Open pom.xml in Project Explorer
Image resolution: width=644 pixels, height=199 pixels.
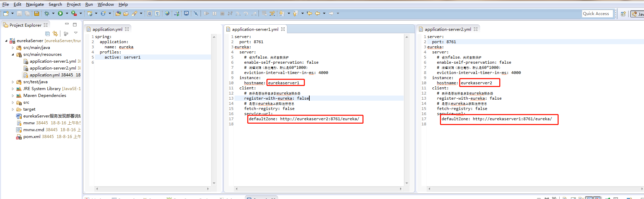(31, 137)
